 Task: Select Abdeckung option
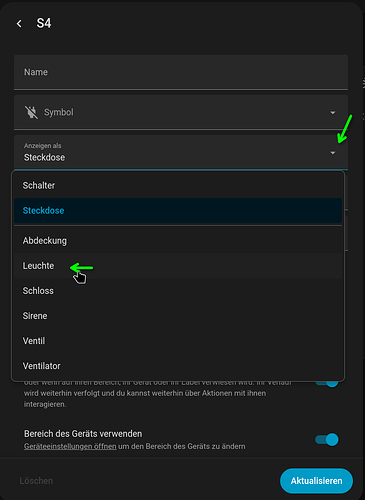click(178, 241)
